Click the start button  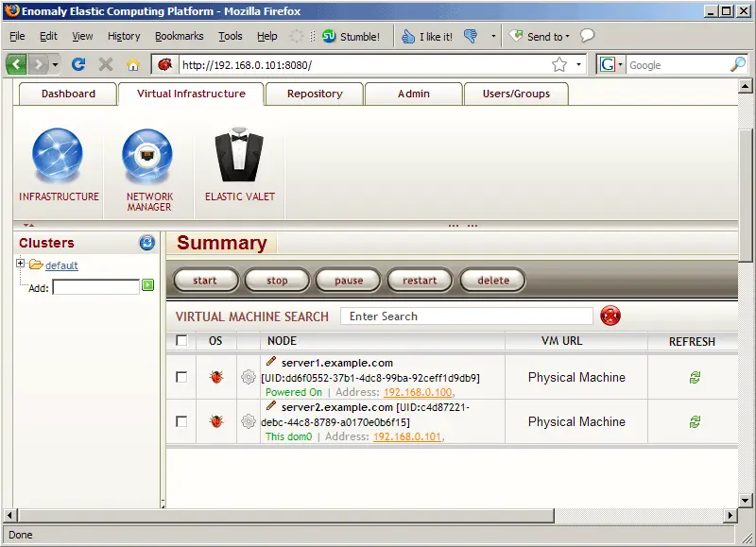click(205, 280)
